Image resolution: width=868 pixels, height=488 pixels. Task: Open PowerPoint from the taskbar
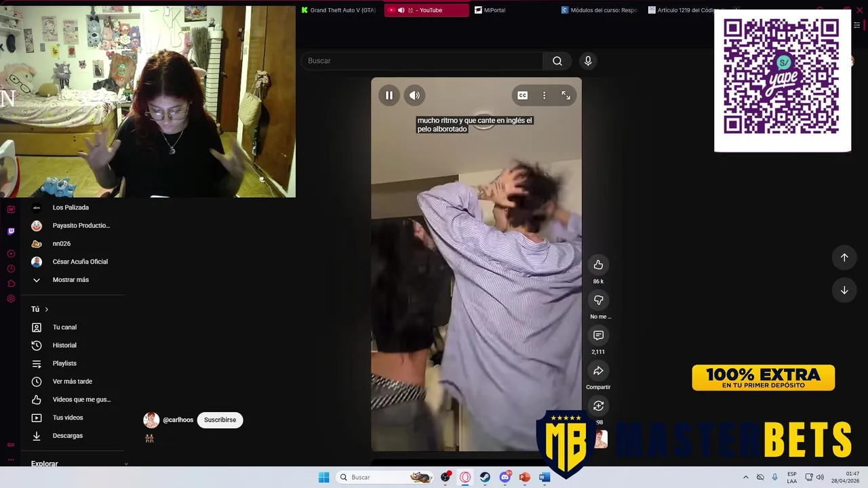pyautogui.click(x=524, y=477)
